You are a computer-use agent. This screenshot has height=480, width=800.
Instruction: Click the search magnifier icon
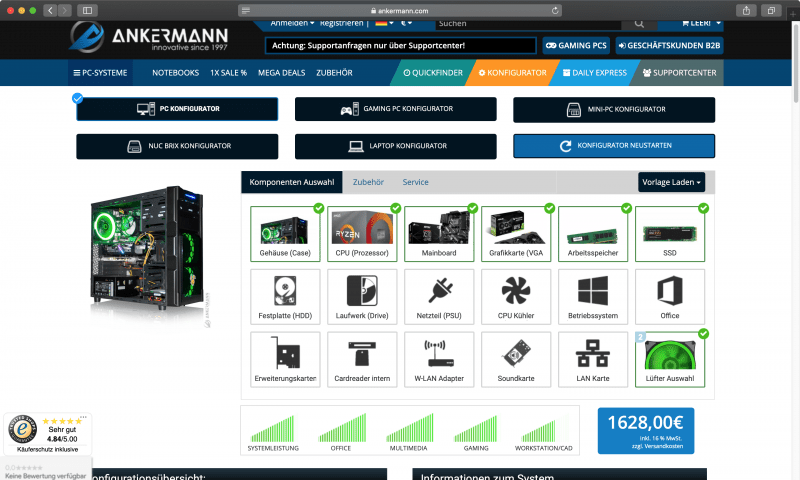point(639,23)
